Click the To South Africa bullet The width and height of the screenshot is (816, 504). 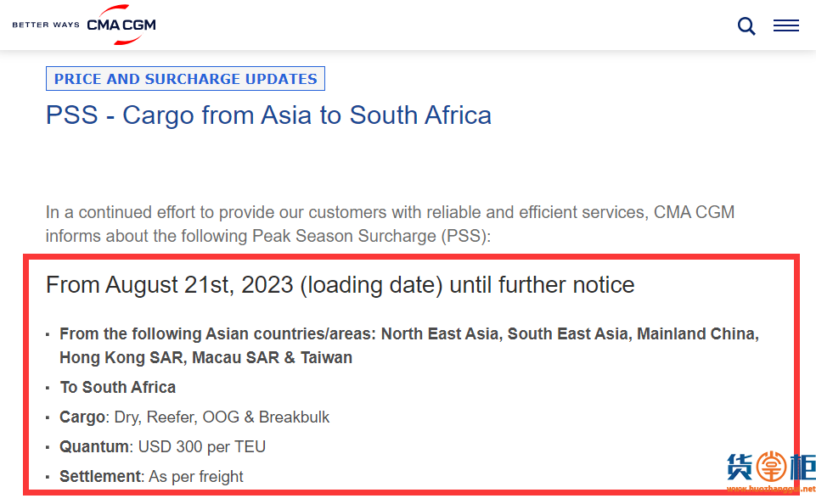[x=118, y=388]
